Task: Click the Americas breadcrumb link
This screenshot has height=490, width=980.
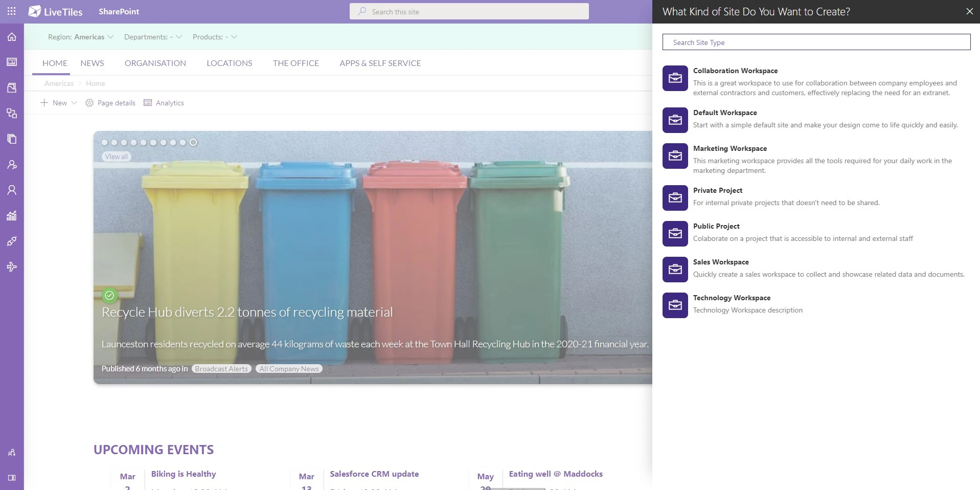Action: pos(59,83)
